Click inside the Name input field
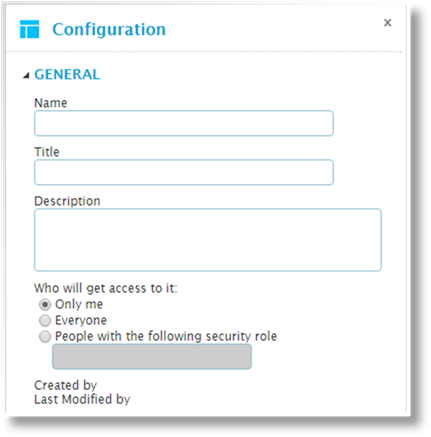This screenshot has width=431, height=437. [x=184, y=123]
